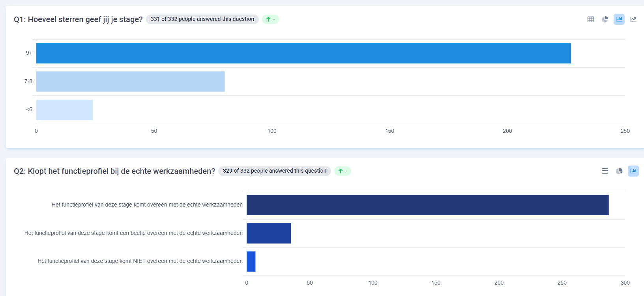Select the Q1 bar chart view icon
This screenshot has width=644, height=296.
coord(619,19)
